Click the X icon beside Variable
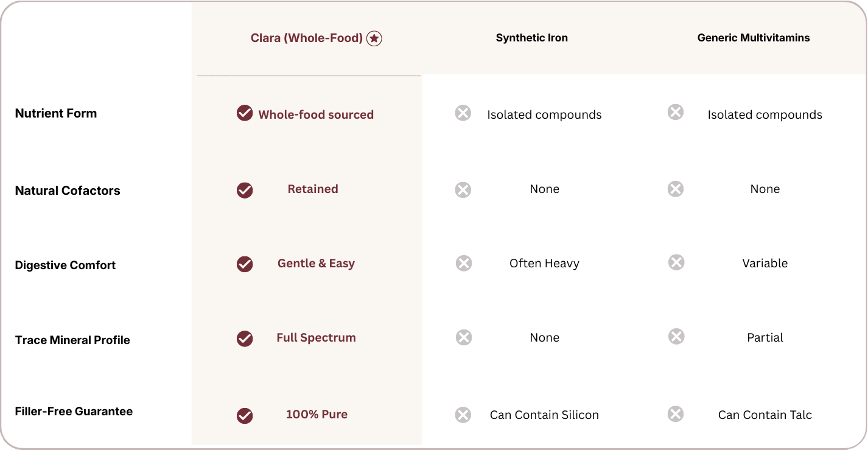 click(x=676, y=262)
